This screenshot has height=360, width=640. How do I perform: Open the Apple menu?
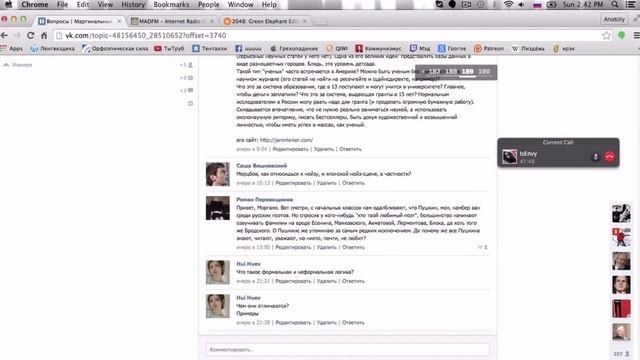[x=8, y=4]
